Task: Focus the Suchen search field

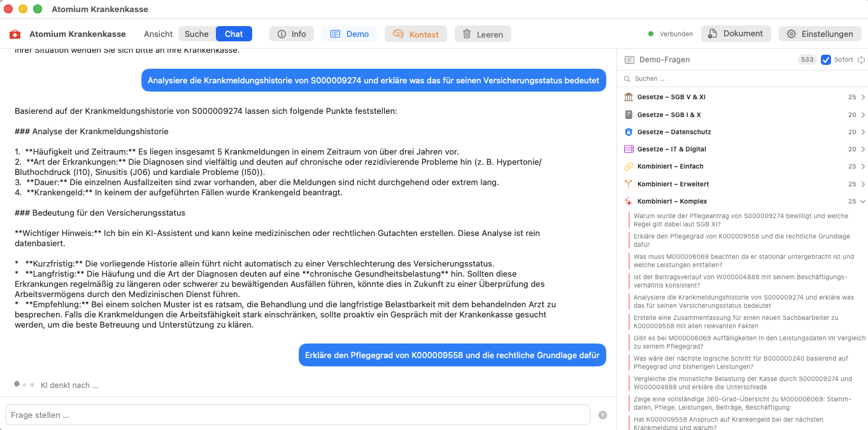Action: tap(742, 79)
